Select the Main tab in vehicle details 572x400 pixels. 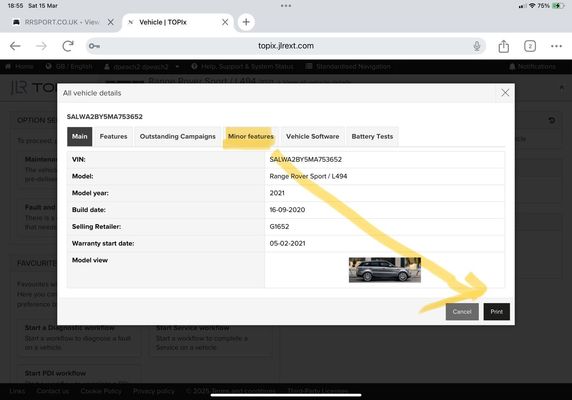(80, 136)
